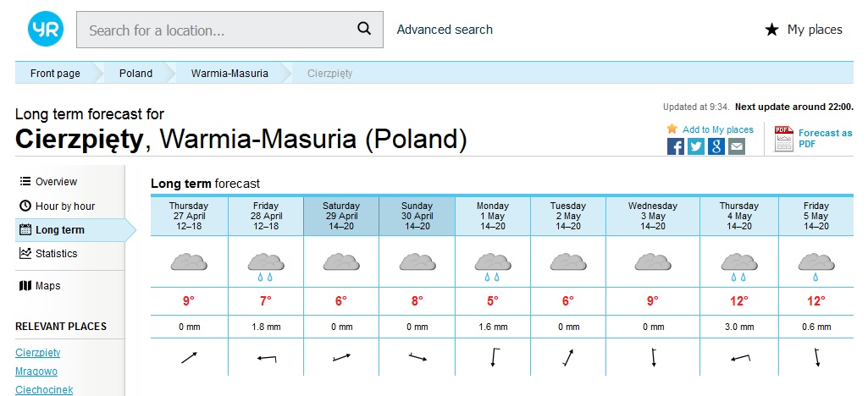Image resolution: width=868 pixels, height=396 pixels.
Task: Open the forecast PDF icon
Action: click(x=783, y=138)
